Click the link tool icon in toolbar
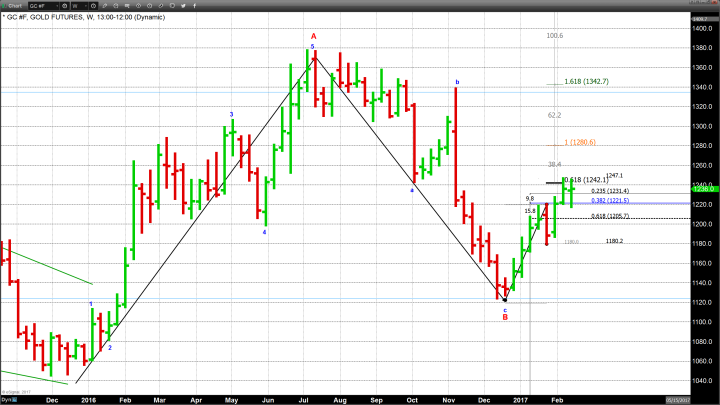The image size is (720, 405). (160, 6)
